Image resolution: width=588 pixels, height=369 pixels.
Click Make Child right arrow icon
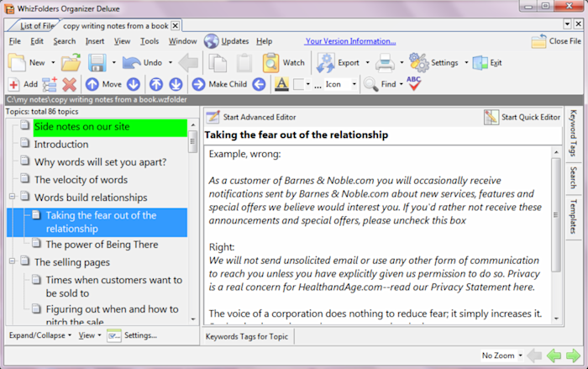click(198, 84)
